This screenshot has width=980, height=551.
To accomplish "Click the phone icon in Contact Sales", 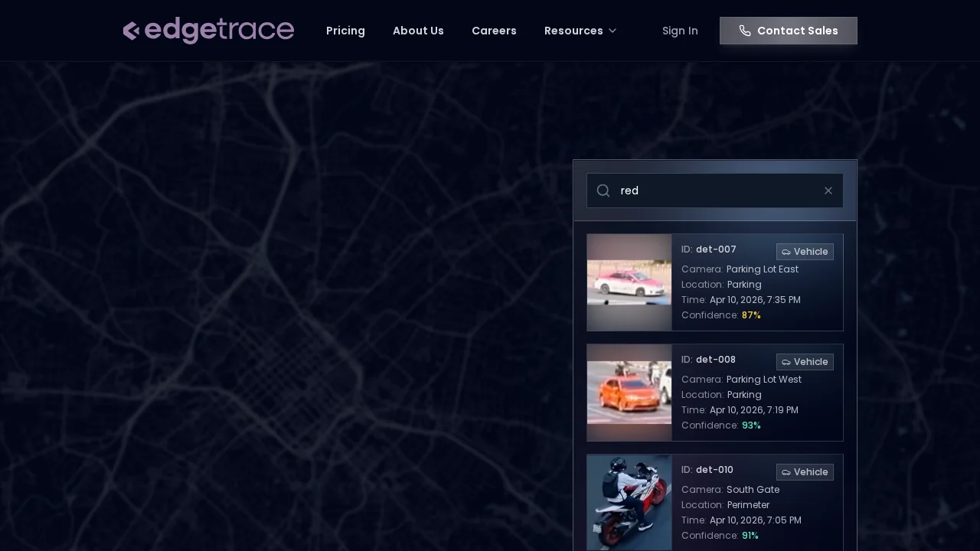I will (745, 31).
